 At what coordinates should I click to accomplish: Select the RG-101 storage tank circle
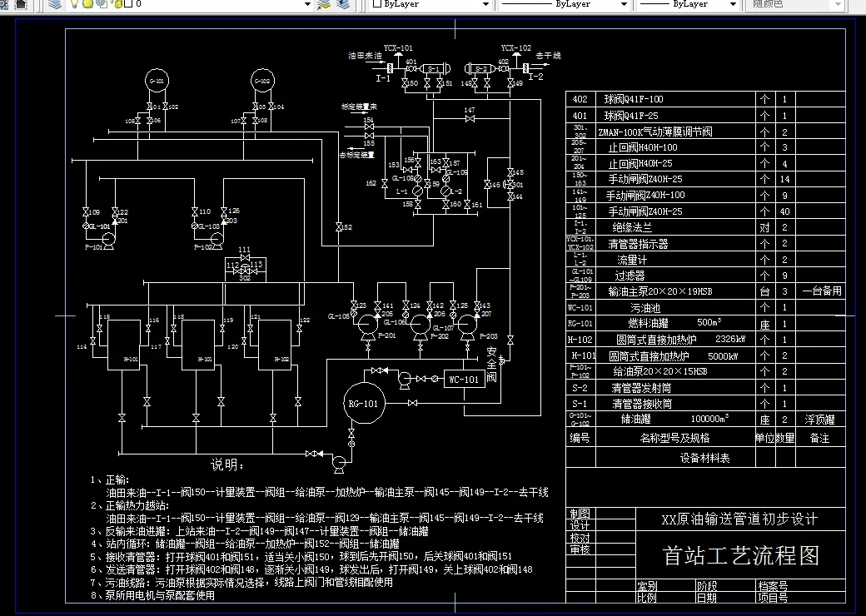pyautogui.click(x=365, y=404)
